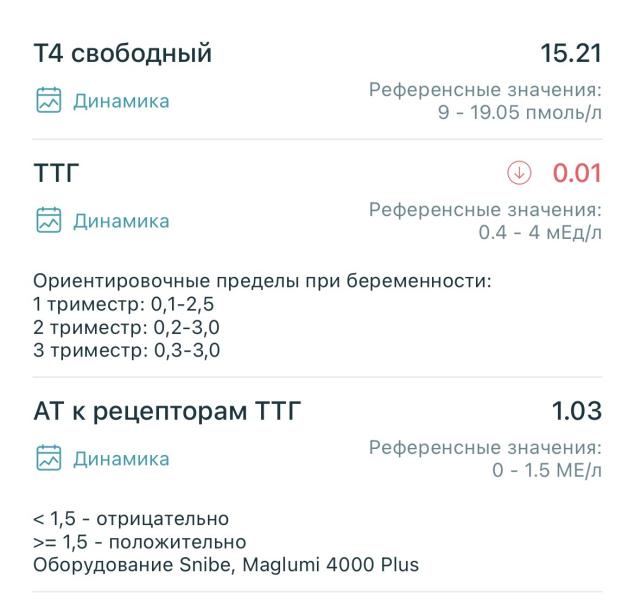Tap the 1.03 result value
This screenshot has height=600, width=634.
(577, 411)
